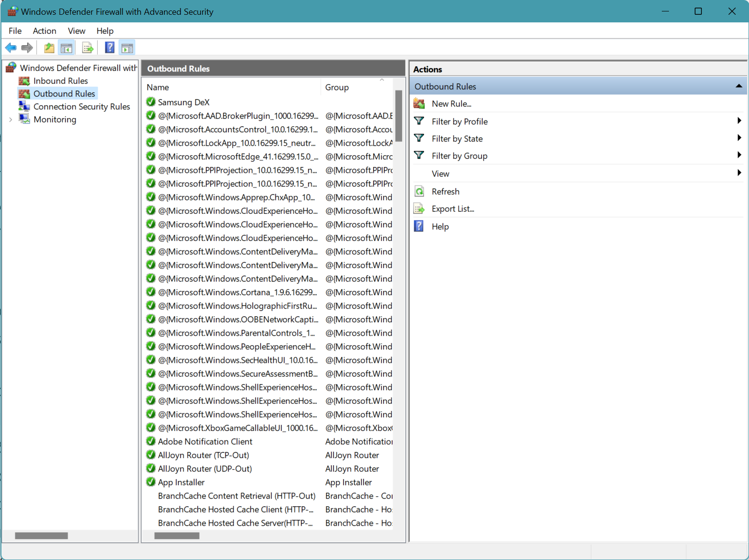Viewport: 749px width, 560px height.
Task: Click the New Rule icon in Actions
Action: point(419,104)
